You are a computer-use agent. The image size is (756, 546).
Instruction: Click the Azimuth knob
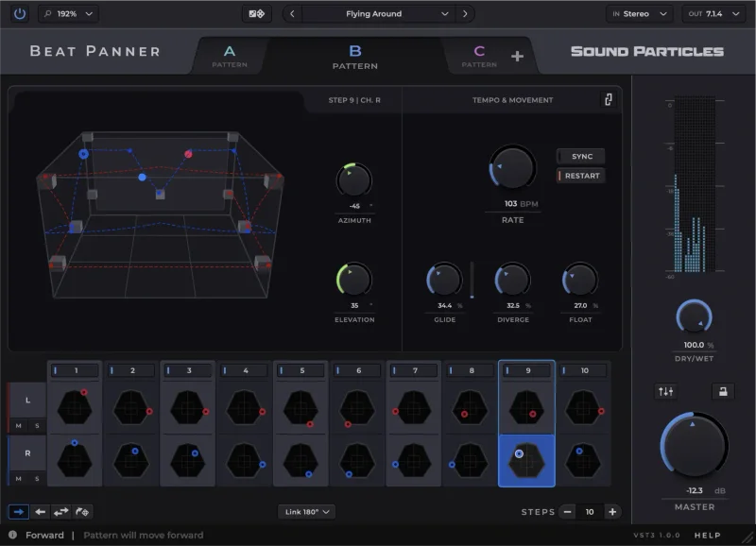coord(353,179)
